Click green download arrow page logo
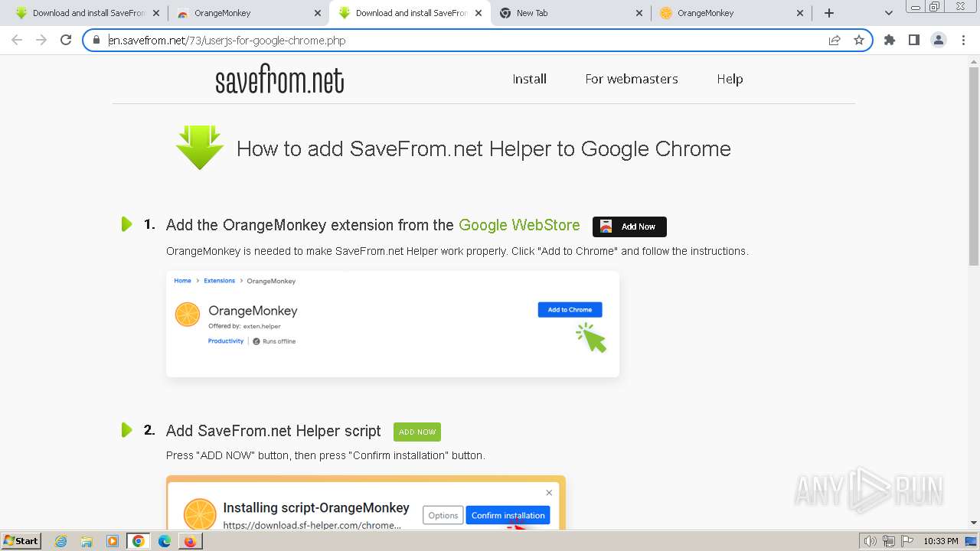 pos(200,147)
